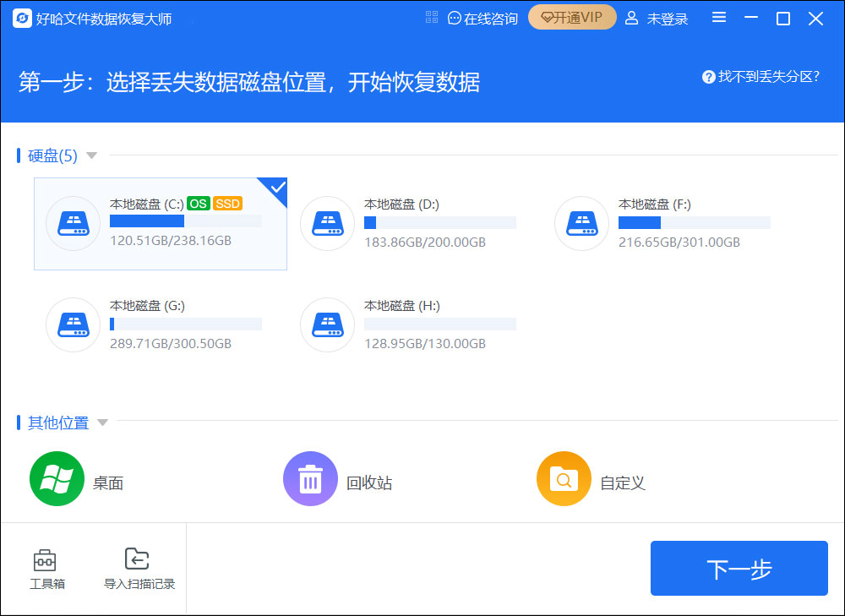
Task: Select the 自定义 location label
Action: pos(623,482)
